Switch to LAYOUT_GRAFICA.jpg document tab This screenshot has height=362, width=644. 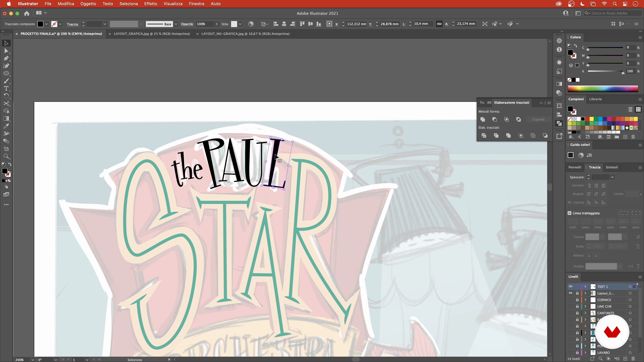pyautogui.click(x=151, y=34)
